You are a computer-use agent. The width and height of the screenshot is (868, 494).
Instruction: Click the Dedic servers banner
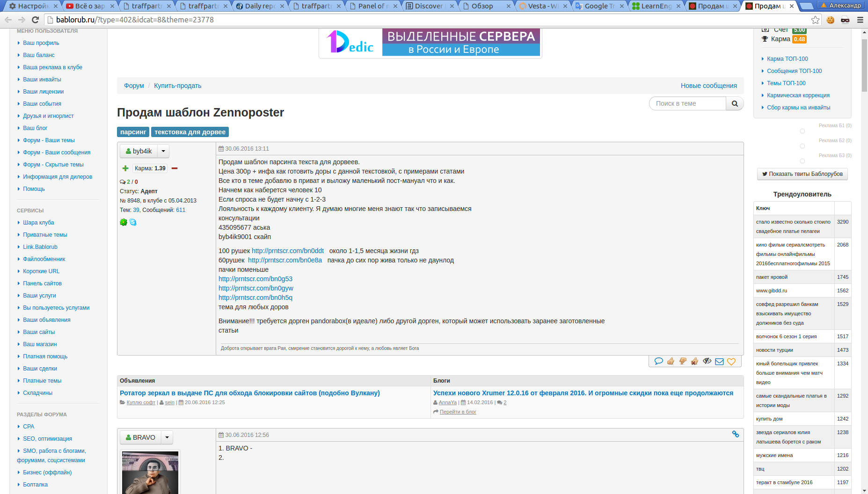click(x=430, y=43)
